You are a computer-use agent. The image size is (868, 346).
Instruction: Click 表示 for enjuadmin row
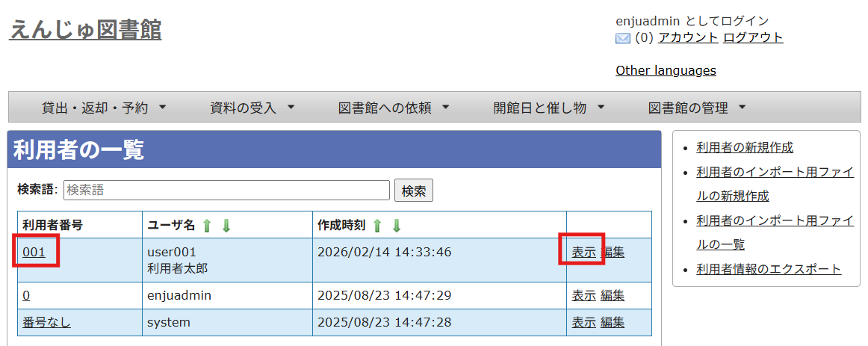[x=583, y=296]
